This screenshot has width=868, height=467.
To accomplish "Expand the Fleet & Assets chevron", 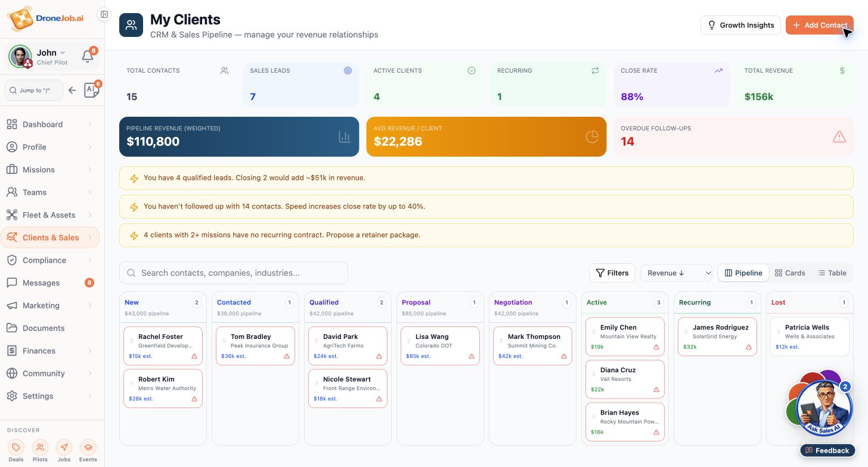I will point(90,215).
